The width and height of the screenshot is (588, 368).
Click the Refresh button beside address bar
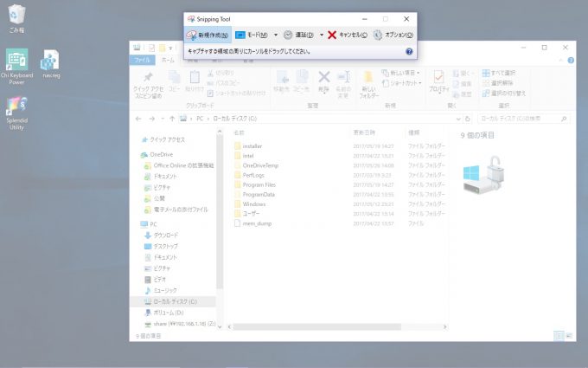point(468,119)
